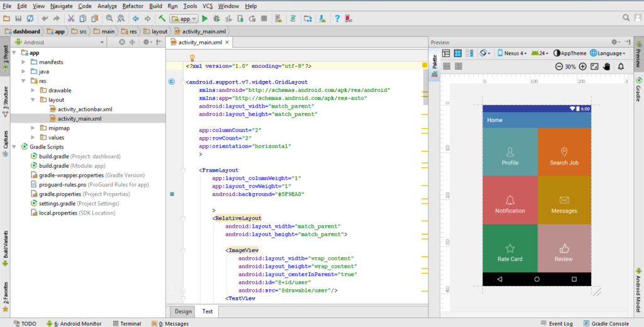This screenshot has width=644, height=327.
Task: Open the Terminal tool window
Action: [126, 323]
